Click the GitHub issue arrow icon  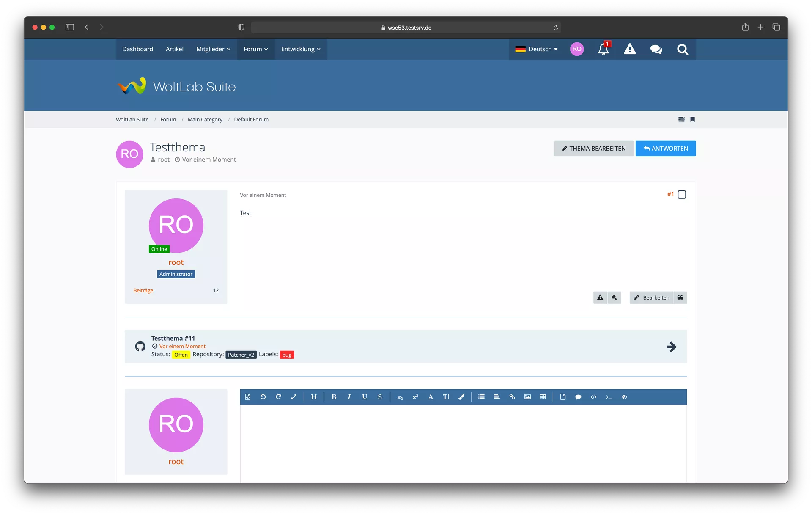pos(671,347)
